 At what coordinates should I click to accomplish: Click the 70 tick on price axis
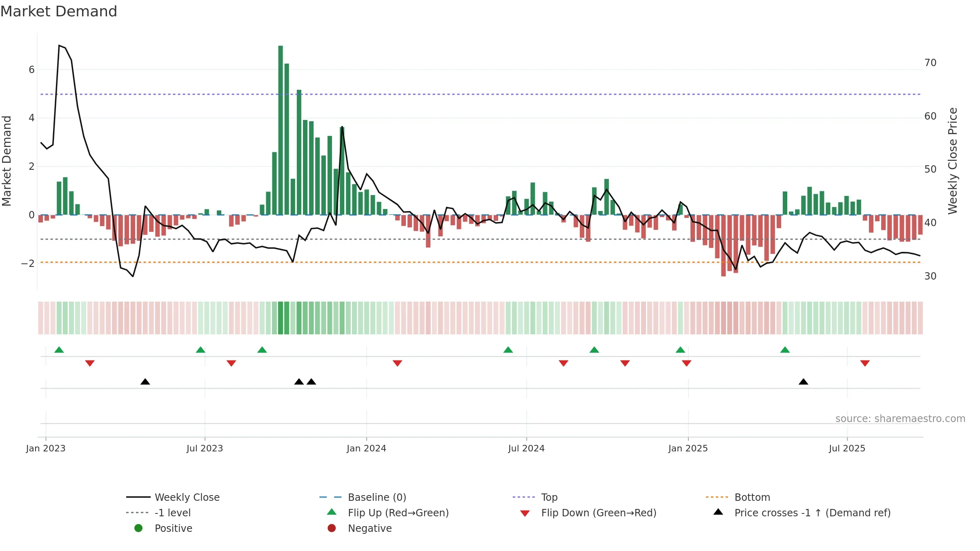coord(930,63)
